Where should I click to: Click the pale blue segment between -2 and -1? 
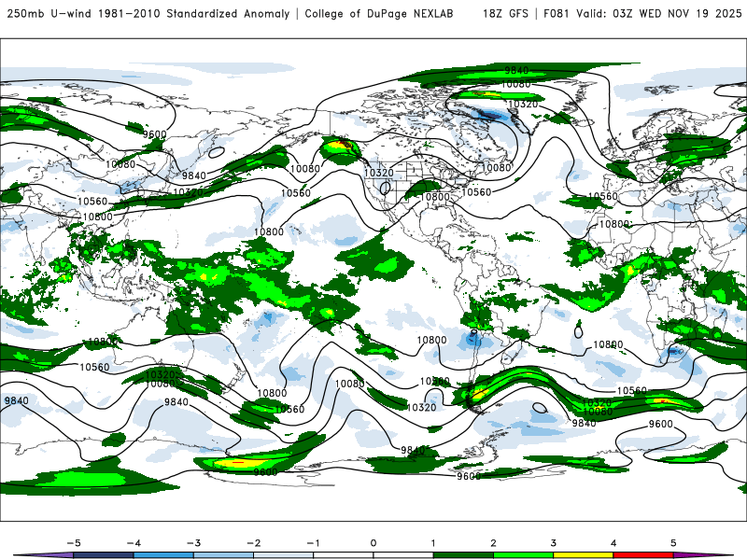click(x=284, y=555)
